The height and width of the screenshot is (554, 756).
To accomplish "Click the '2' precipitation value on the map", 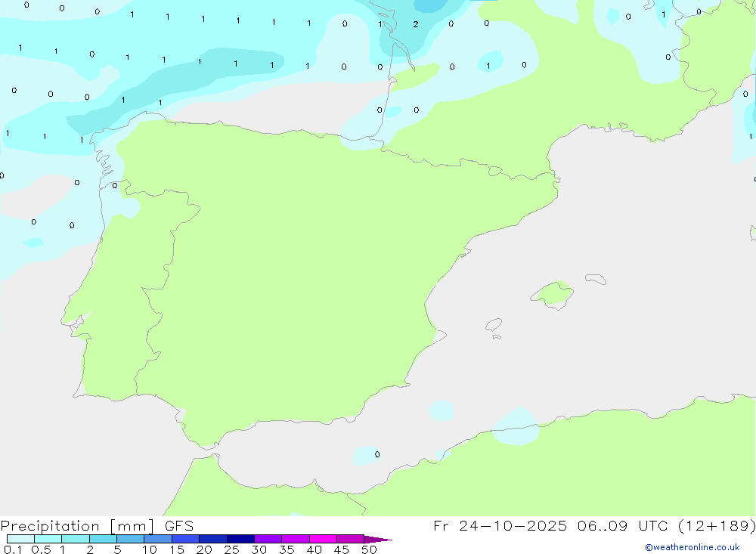I will point(416,24).
